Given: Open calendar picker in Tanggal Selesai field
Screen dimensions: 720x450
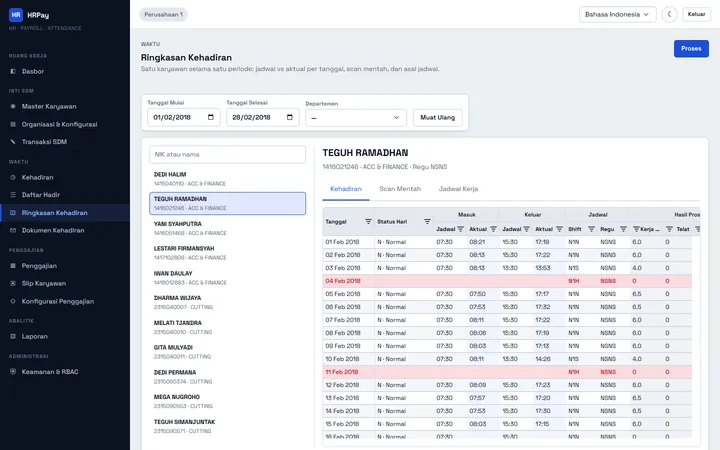Looking at the screenshot, I should click(290, 117).
